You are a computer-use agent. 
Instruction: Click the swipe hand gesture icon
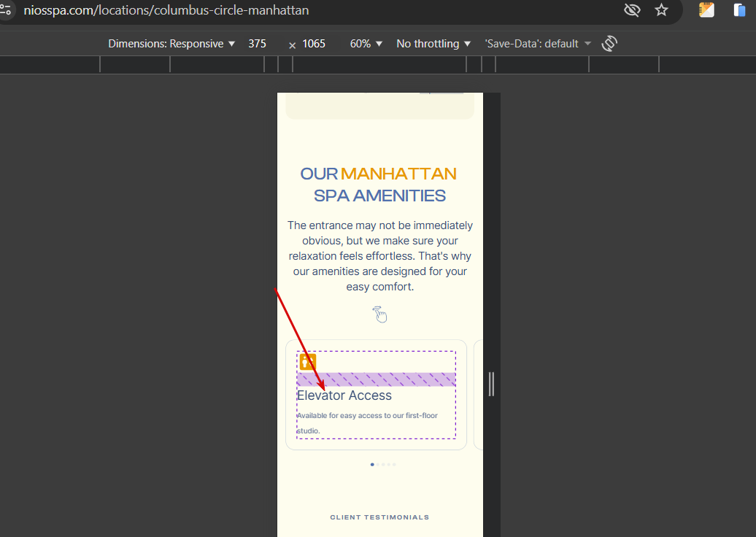click(x=380, y=314)
